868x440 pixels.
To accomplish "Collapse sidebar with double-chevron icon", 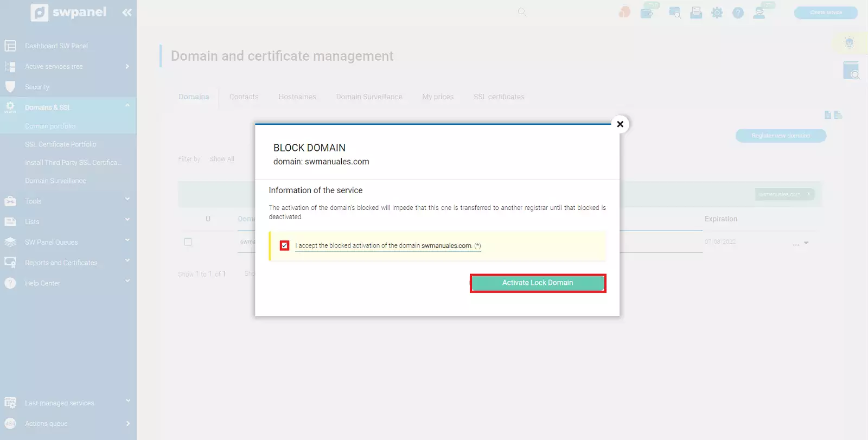I will [x=127, y=12].
